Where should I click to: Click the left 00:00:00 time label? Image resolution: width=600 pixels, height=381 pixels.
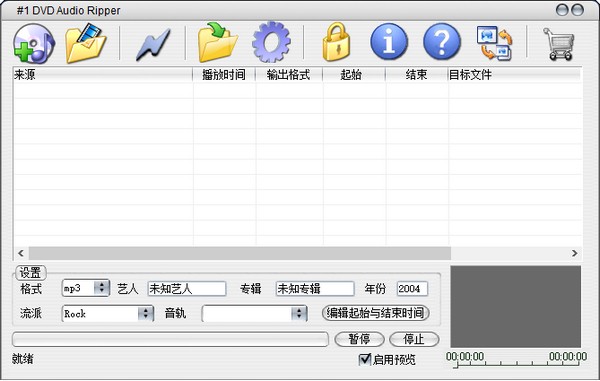465,357
